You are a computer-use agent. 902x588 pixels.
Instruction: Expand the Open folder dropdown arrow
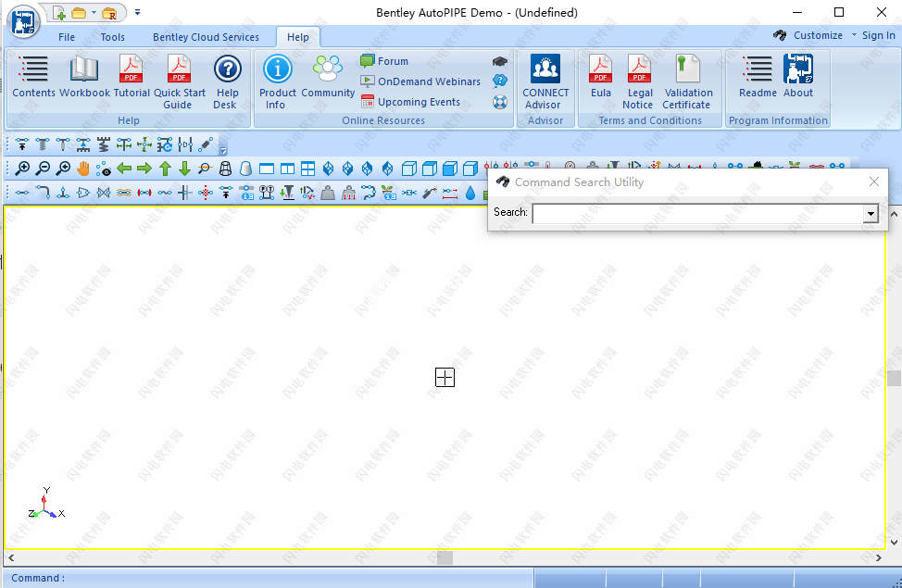click(94, 12)
